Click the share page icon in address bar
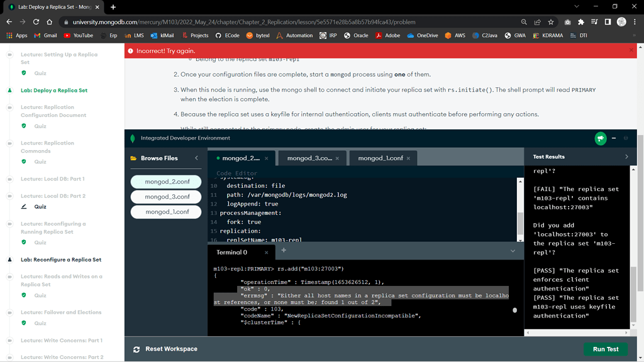Viewport: 644px width, 362px height. [537, 22]
